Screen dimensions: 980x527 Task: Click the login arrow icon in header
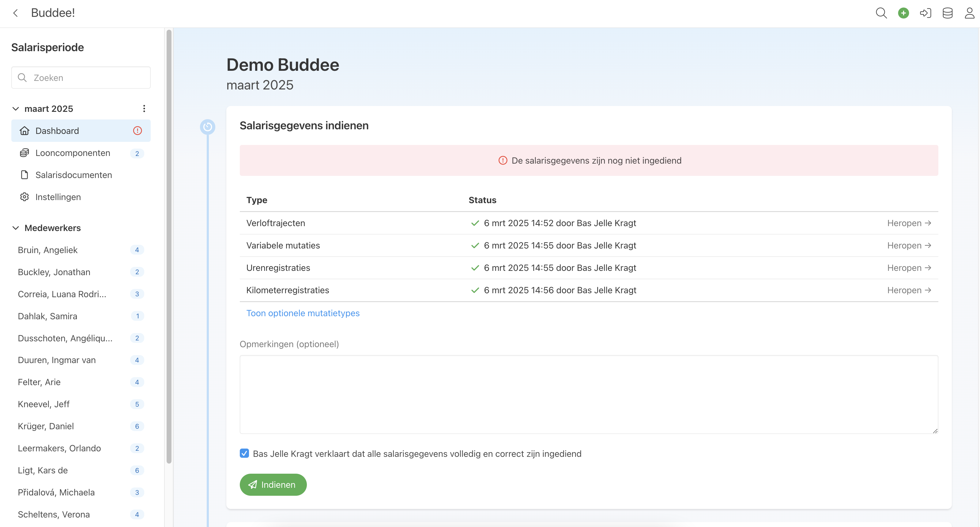pos(925,13)
